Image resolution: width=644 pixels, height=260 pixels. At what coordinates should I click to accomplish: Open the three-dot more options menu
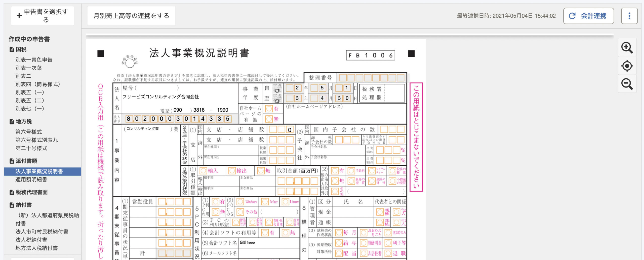[629, 16]
